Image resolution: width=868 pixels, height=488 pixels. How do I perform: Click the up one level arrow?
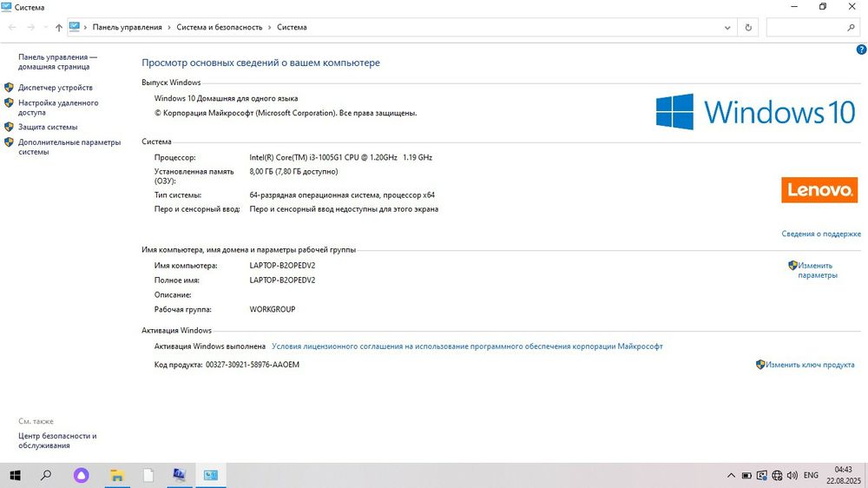click(x=59, y=27)
